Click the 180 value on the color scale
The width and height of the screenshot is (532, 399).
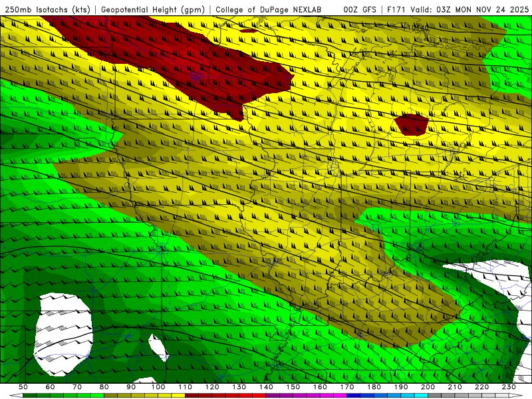tap(374, 387)
